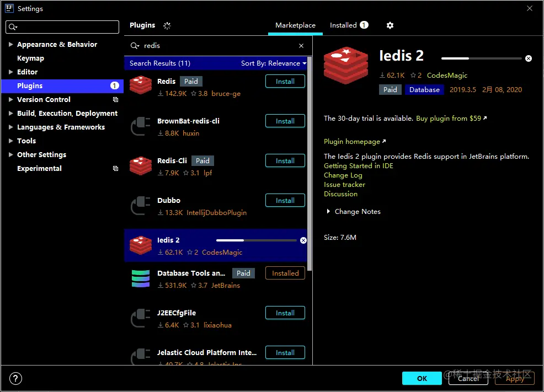Click the large Iedis 2 logo in details
Image resolution: width=544 pixels, height=392 pixels.
pyautogui.click(x=345, y=66)
